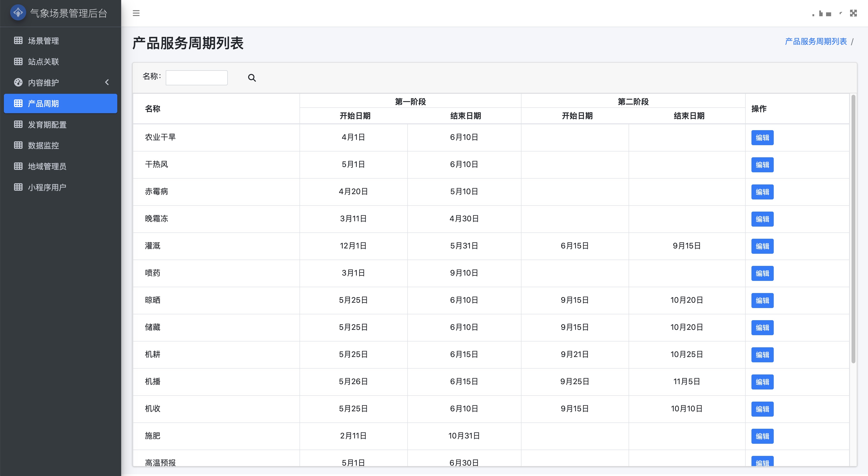Click 编辑 for the 机耕 row
The height and width of the screenshot is (476, 868).
point(762,355)
